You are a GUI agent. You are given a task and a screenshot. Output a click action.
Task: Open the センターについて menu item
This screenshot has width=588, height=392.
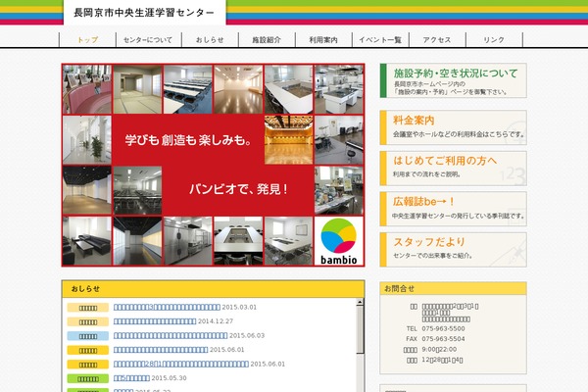[x=148, y=40]
